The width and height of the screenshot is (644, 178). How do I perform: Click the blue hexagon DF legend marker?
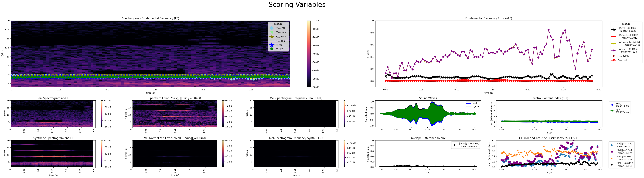pyautogui.click(x=612, y=145)
